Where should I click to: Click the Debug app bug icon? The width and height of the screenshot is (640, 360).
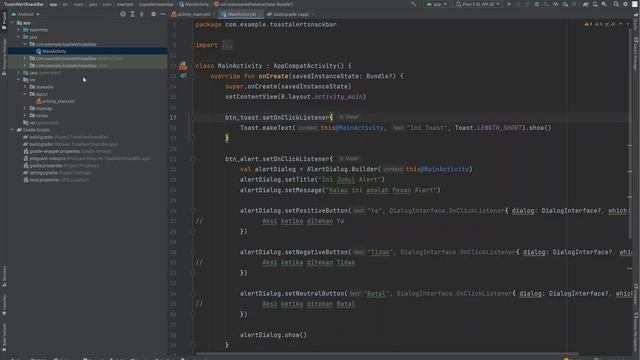[537, 4]
